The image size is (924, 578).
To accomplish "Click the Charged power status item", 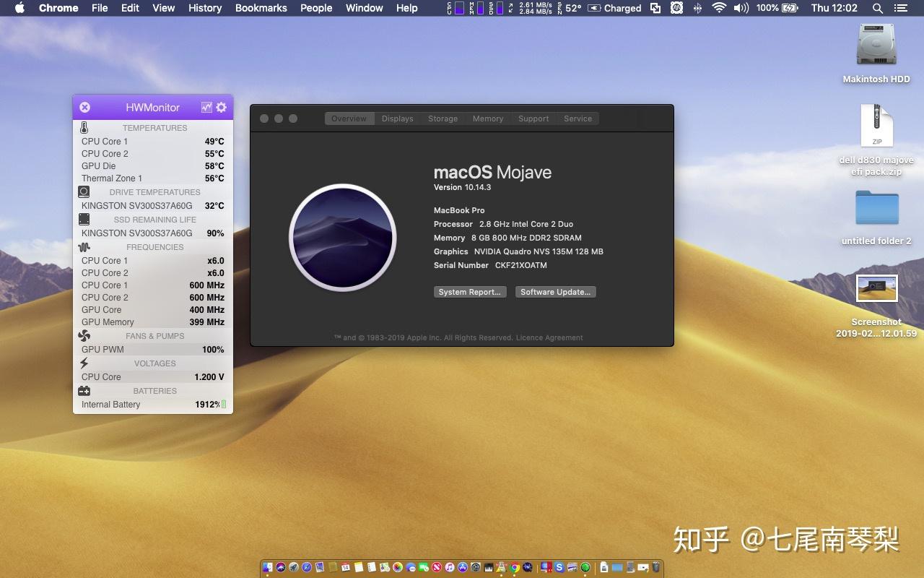I will (614, 8).
